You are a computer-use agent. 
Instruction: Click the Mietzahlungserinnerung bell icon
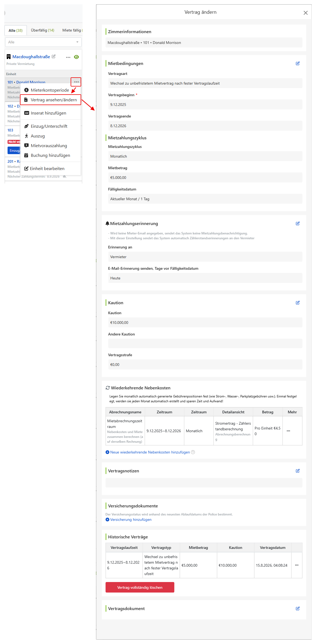pyautogui.click(x=107, y=223)
